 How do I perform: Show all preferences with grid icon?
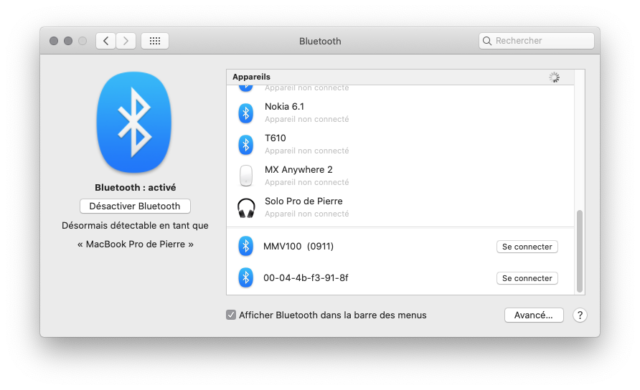coord(155,41)
